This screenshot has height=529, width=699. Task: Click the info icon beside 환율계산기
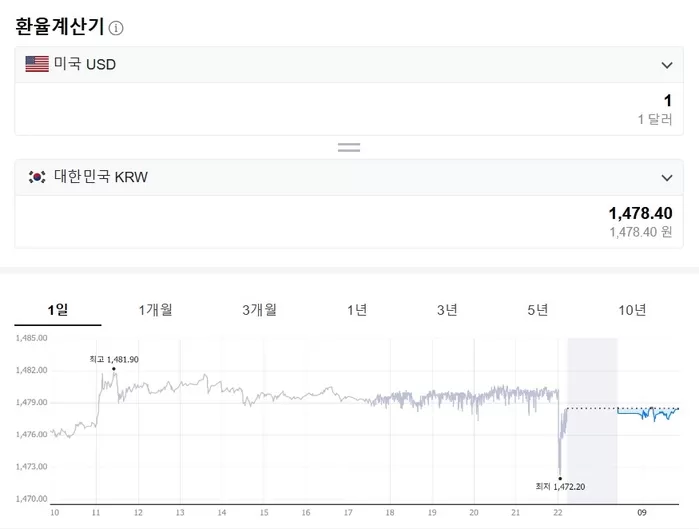point(116,28)
